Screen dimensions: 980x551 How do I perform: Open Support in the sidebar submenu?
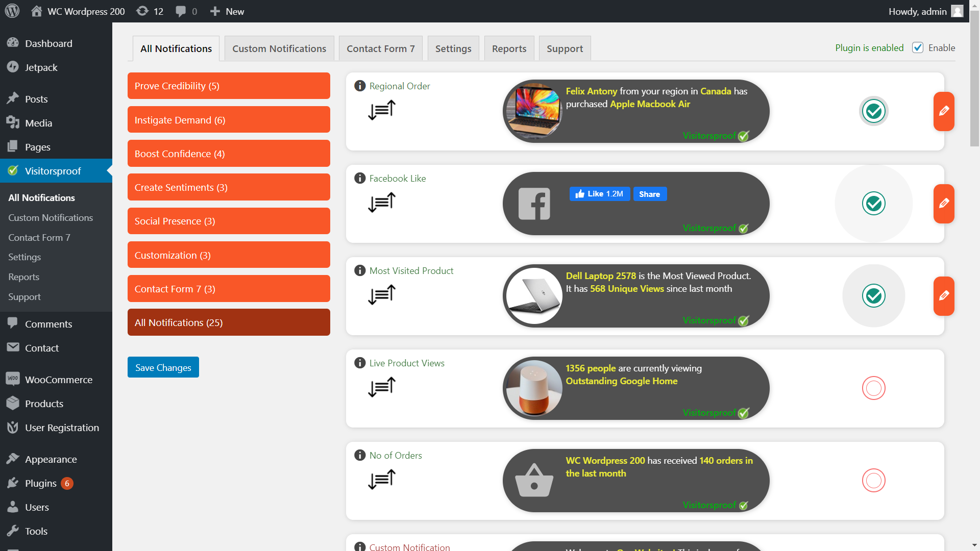[x=24, y=296]
